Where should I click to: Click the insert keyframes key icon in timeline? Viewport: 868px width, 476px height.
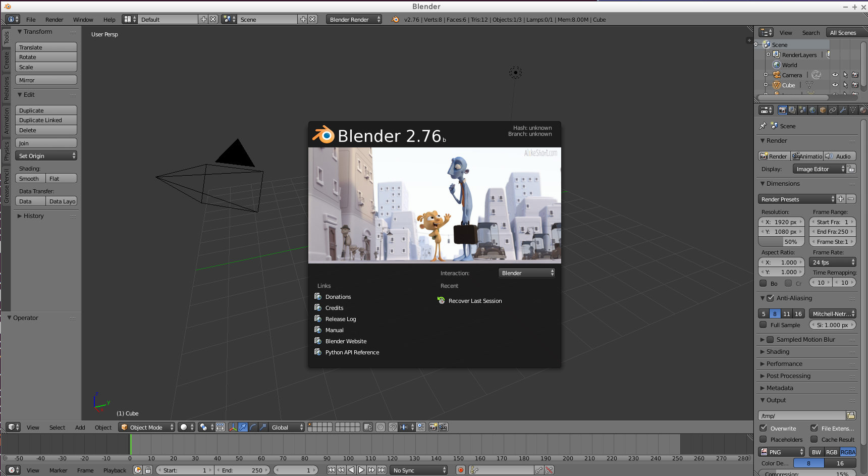539,470
